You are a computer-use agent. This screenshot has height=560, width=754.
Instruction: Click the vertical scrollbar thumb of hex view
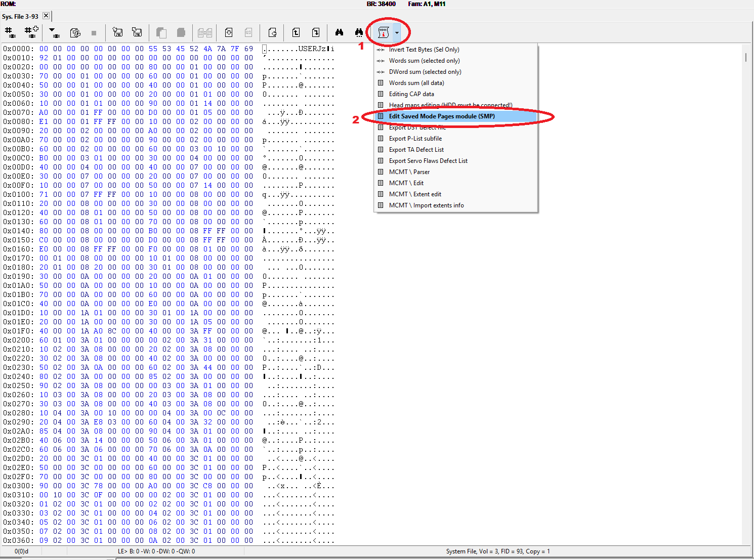(745, 55)
